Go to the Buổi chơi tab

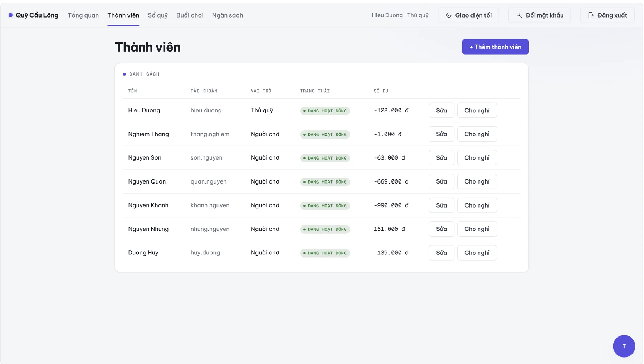(190, 15)
